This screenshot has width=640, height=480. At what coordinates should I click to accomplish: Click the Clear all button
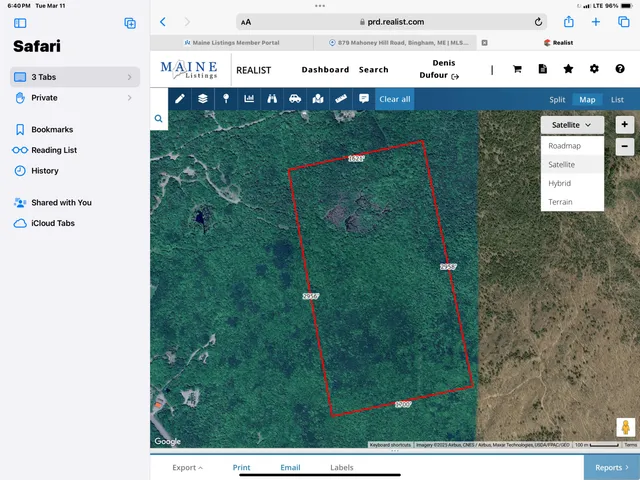394,99
